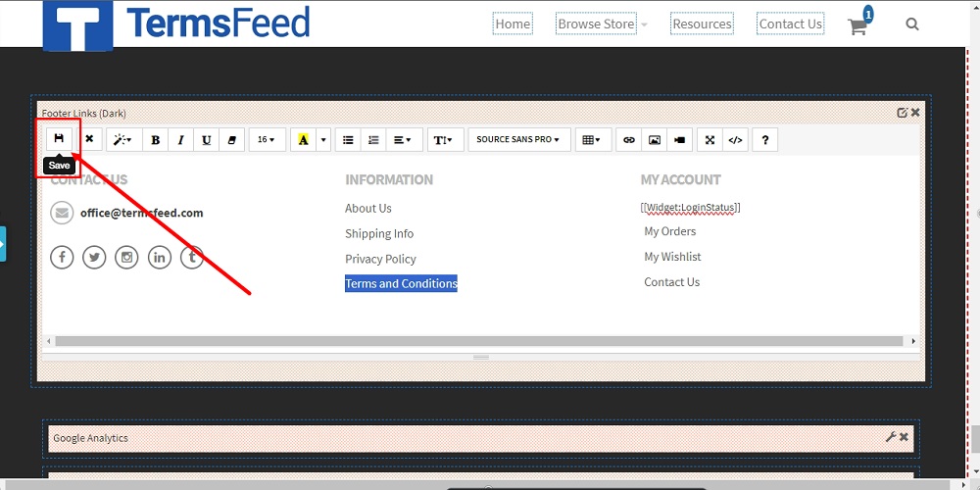Open the insert table dropdown

(x=592, y=139)
